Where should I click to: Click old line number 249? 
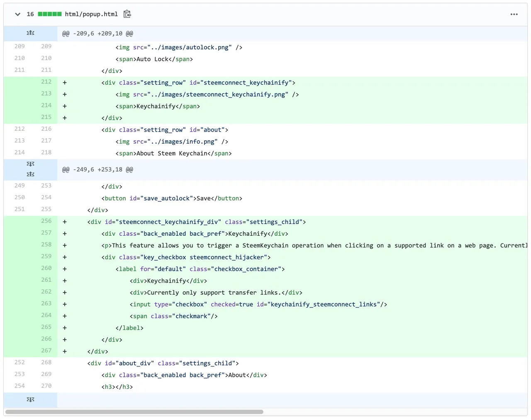click(19, 186)
